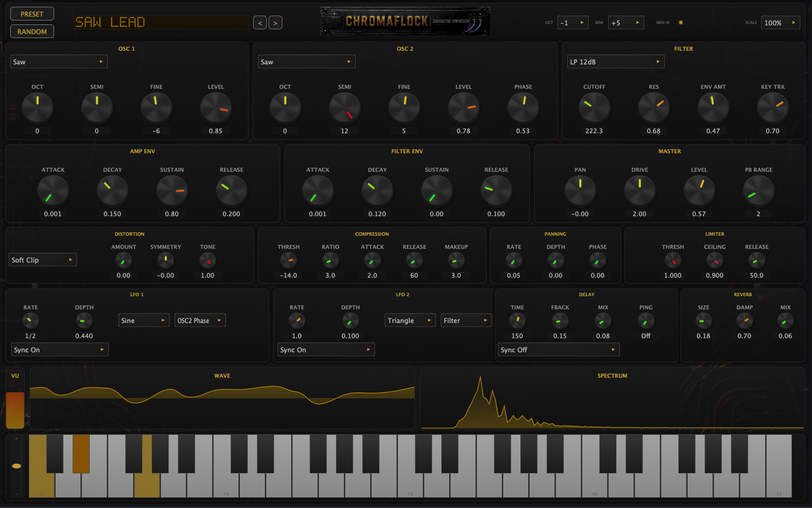812x508 pixels.
Task: Open the SCALE 100% dropdown
Action: 781,22
